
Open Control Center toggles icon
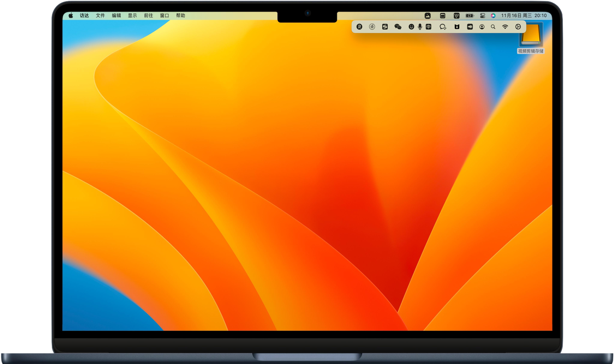(482, 16)
